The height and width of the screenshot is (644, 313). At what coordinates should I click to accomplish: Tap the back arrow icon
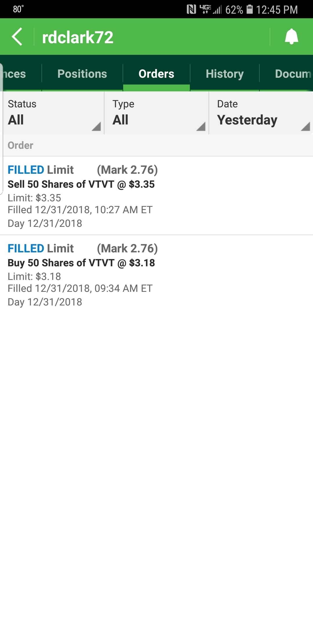tap(17, 37)
